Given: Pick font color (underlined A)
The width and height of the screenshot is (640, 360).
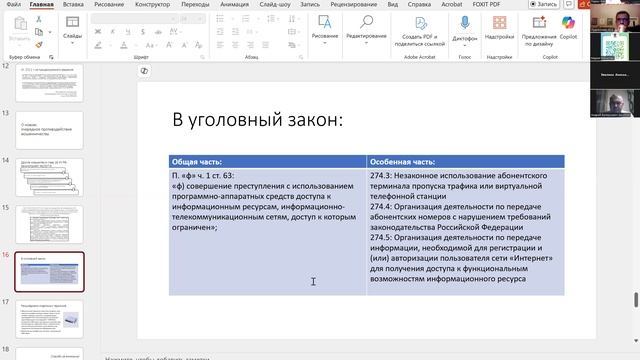Looking at the screenshot, I should pyautogui.click(x=124, y=45).
